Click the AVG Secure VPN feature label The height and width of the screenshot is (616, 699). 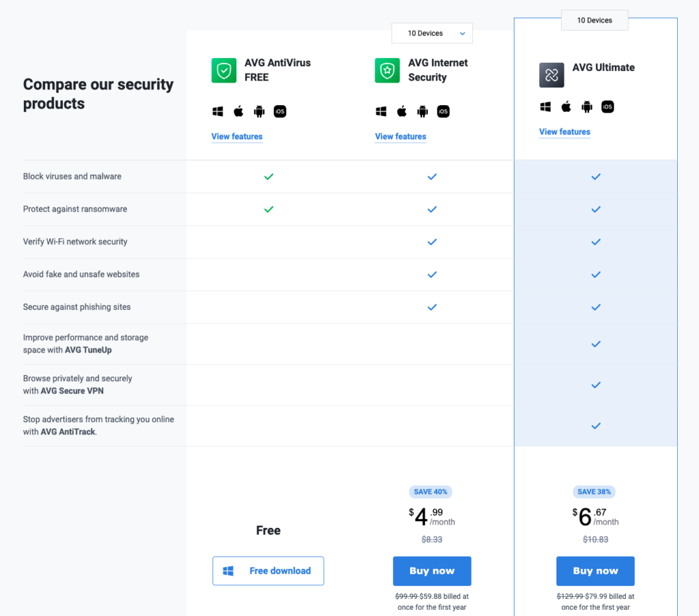pyautogui.click(x=78, y=384)
